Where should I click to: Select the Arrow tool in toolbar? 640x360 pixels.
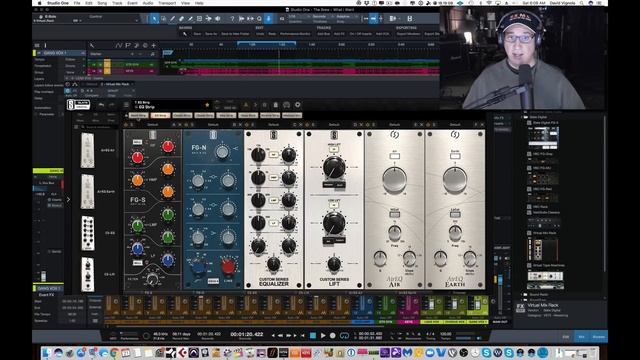click(154, 18)
